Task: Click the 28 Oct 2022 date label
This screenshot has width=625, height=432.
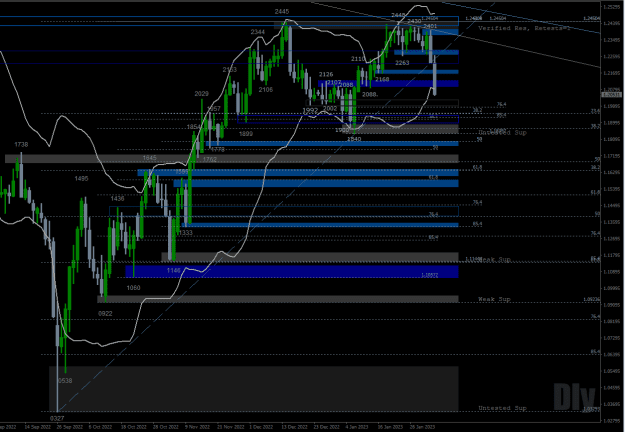Action: tap(165, 427)
